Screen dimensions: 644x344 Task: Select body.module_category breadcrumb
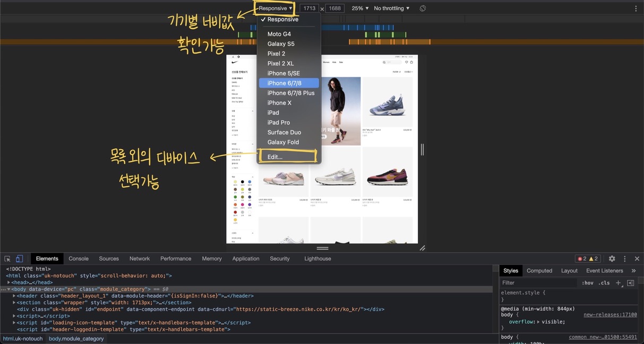pyautogui.click(x=76, y=339)
